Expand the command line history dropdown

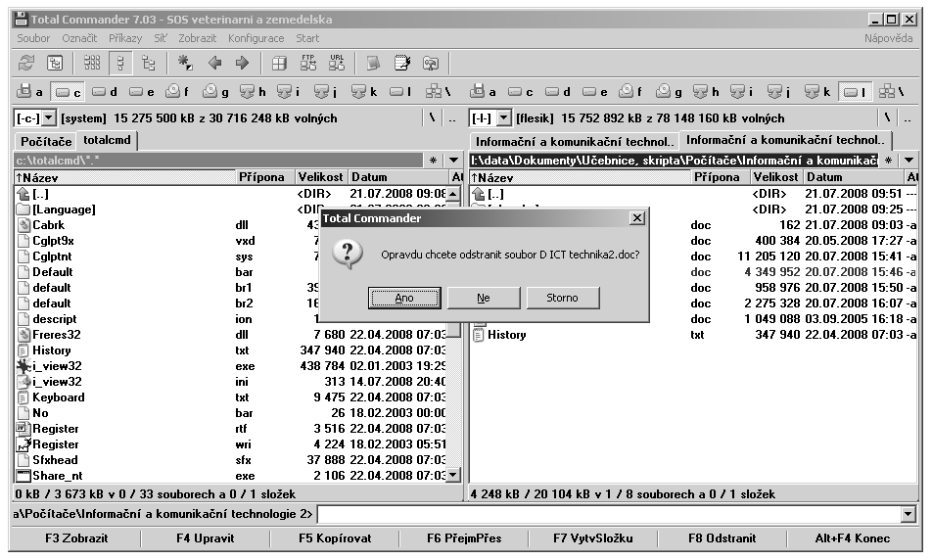[908, 514]
